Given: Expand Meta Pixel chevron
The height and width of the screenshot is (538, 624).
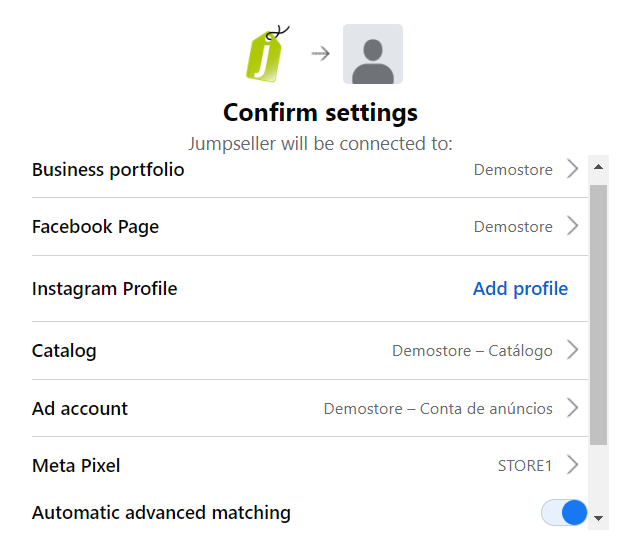Looking at the screenshot, I should point(573,465).
